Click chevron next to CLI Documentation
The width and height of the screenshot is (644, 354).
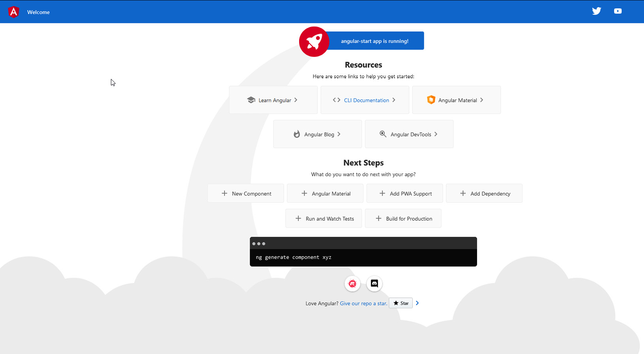394,100
